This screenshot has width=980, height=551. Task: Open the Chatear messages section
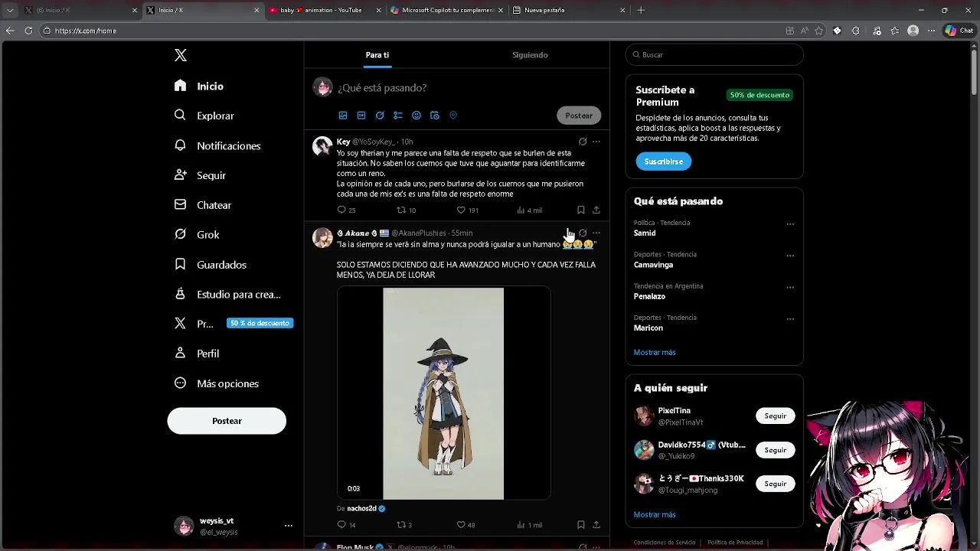[x=203, y=205]
